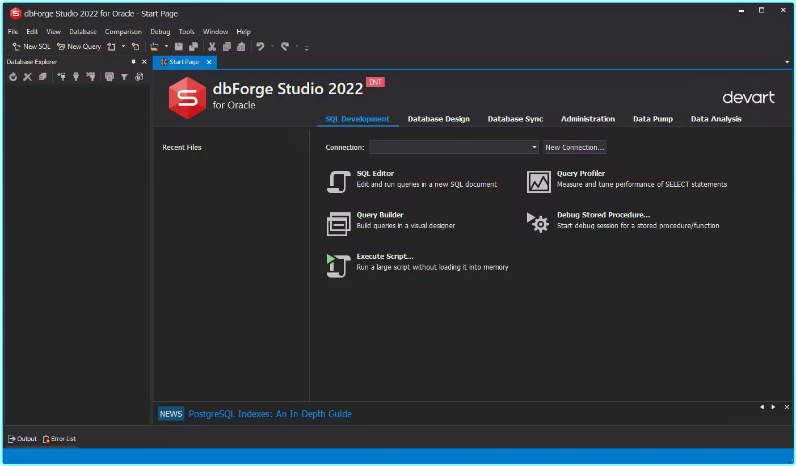Open the Window menu
This screenshot has height=466, width=796.
tap(215, 31)
